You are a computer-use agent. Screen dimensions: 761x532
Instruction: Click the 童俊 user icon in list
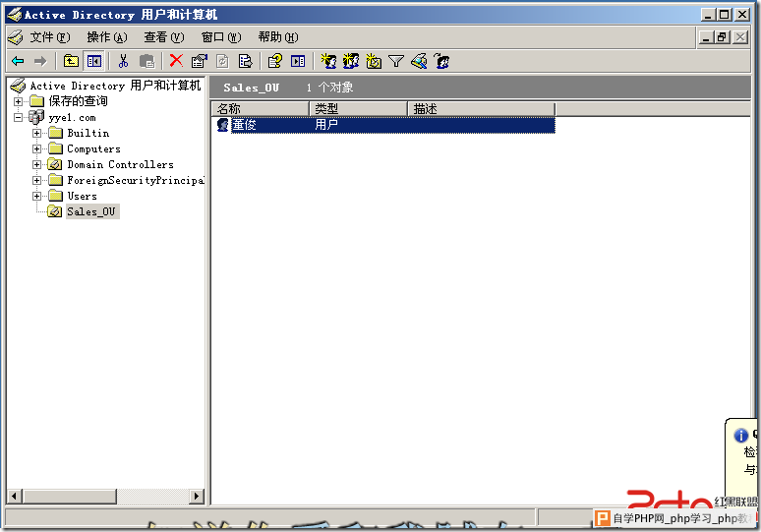[222, 125]
